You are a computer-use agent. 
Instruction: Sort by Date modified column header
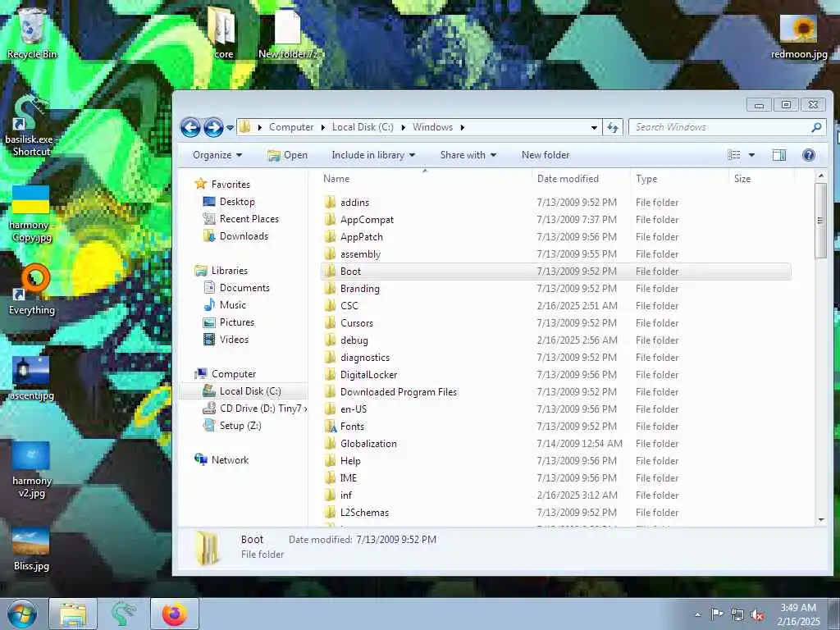[x=568, y=179]
